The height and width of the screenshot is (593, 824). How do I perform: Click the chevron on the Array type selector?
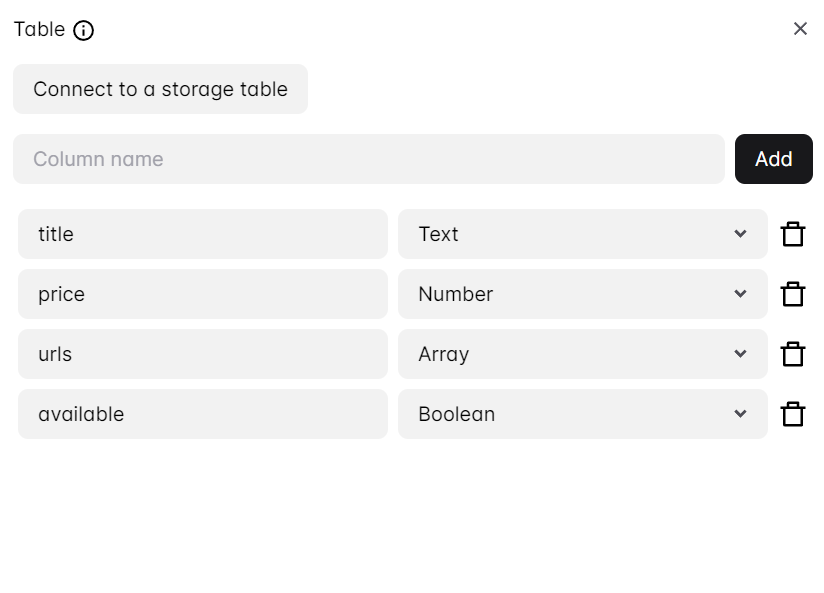click(740, 354)
